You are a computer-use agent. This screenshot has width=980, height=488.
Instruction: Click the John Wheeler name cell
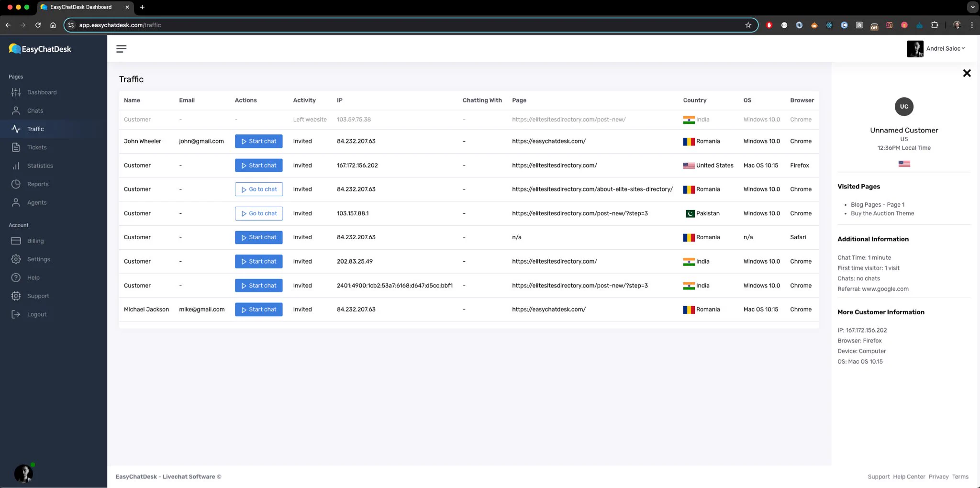click(143, 141)
